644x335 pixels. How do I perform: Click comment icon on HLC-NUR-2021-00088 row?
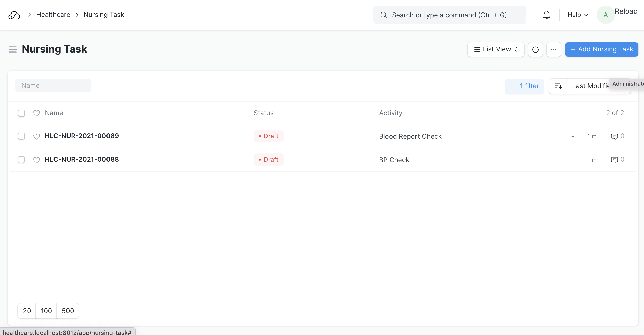coord(614,160)
